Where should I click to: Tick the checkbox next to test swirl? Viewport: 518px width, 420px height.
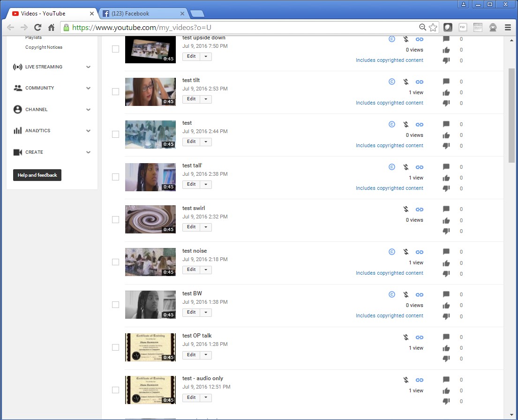coord(115,219)
